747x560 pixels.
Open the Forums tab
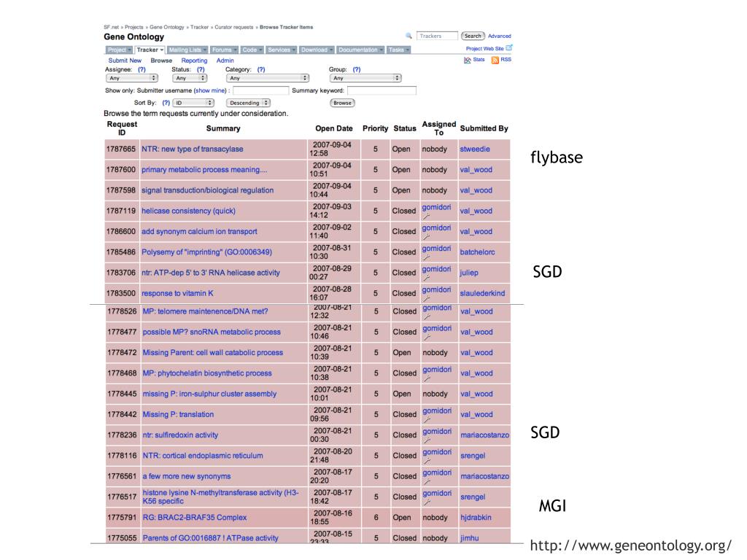(x=225, y=50)
